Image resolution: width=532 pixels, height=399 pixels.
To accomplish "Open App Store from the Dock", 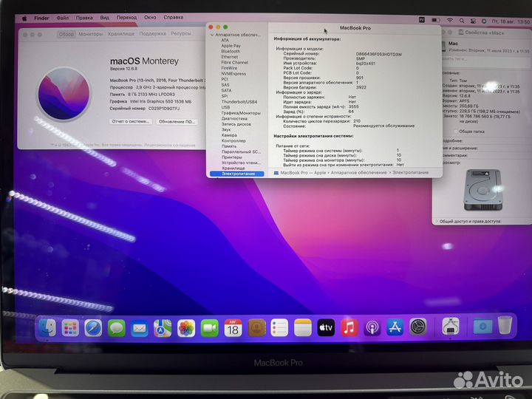I will pyautogui.click(x=395, y=327).
